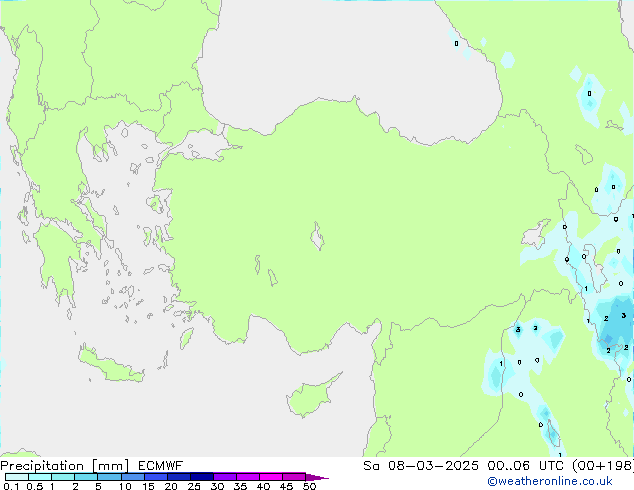Click the above-50 mm legend arrow tip
Viewport: 634px width, 490px height.
[x=317, y=477]
